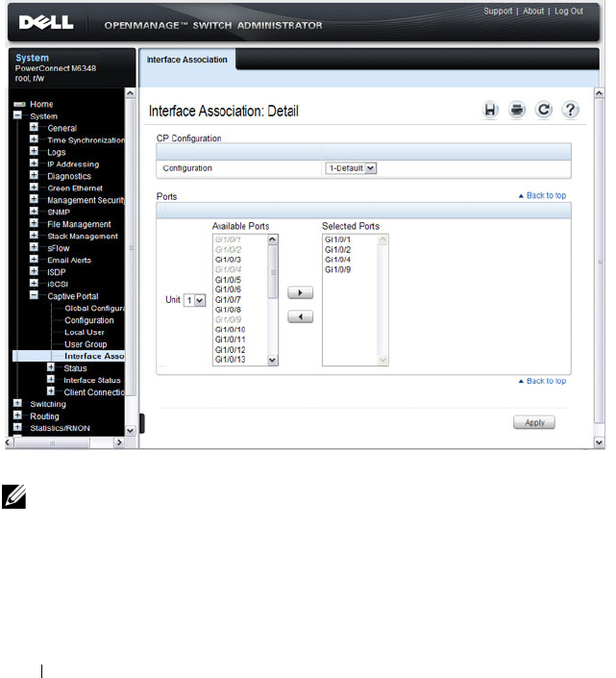
Task: Click Available Ports list scroll-up arrow
Action: 273,239
